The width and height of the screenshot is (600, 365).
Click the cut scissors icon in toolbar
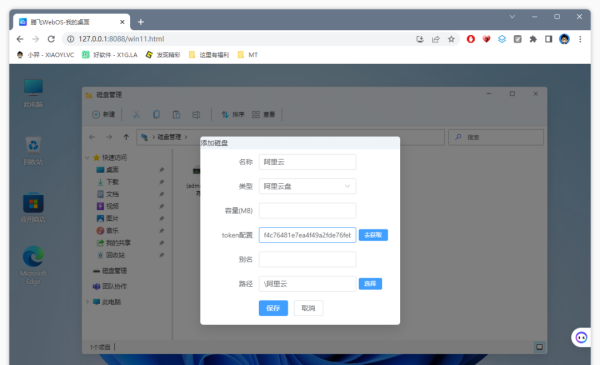coord(137,114)
